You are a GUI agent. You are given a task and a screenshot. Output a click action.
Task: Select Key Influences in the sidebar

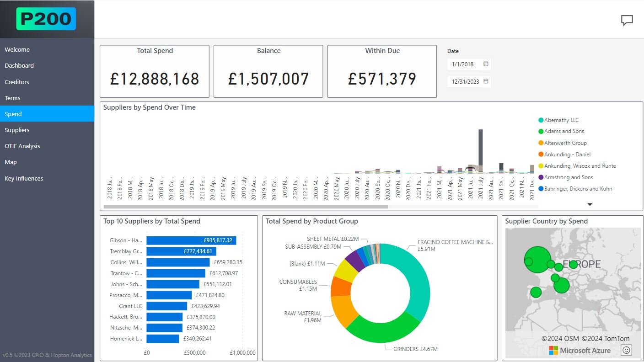coord(24,178)
